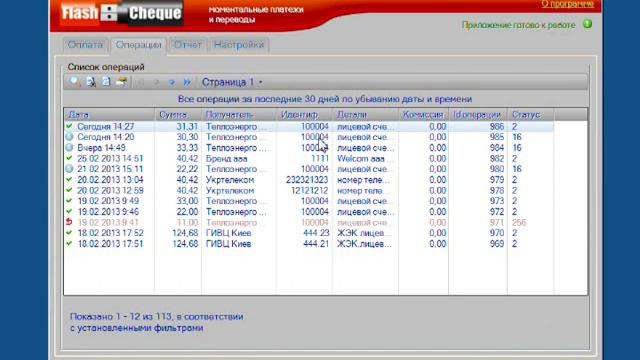Open the Отчет tab
The height and width of the screenshot is (360, 640).
point(188,44)
